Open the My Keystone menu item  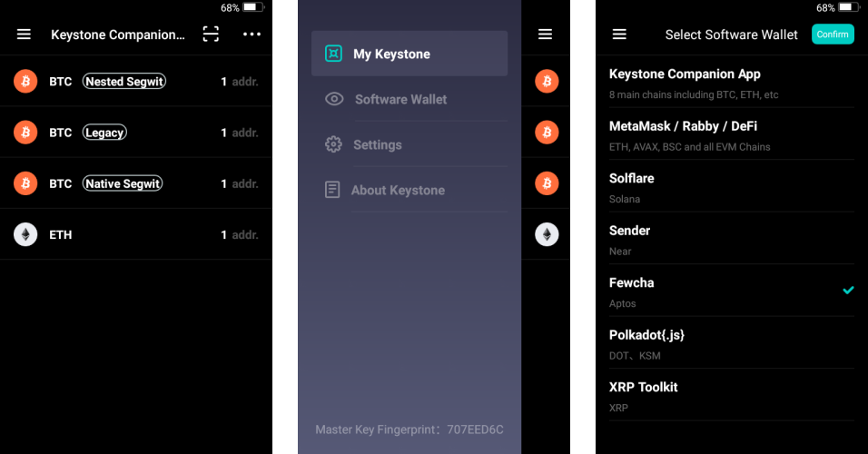(x=409, y=54)
